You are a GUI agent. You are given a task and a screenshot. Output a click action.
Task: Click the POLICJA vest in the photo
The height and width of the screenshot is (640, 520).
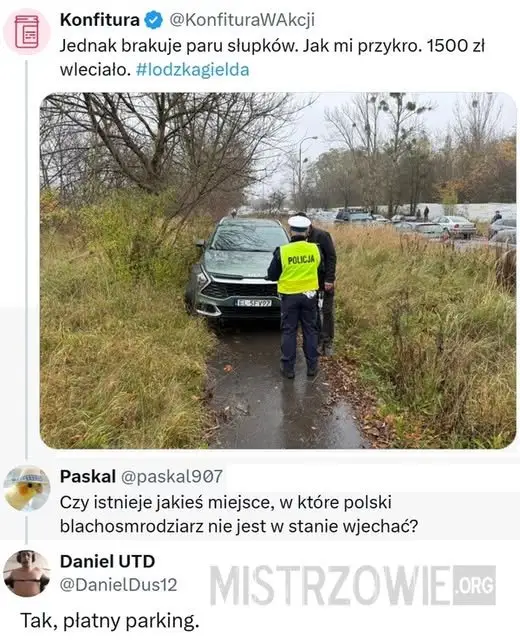pyautogui.click(x=299, y=267)
